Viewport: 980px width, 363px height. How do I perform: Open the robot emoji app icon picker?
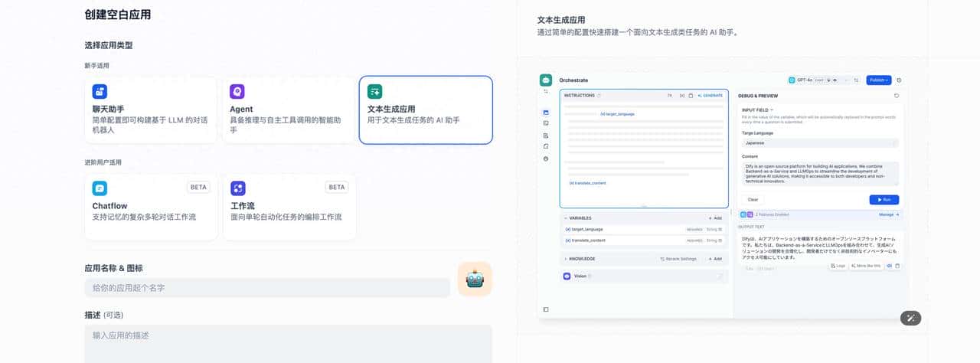(x=475, y=280)
